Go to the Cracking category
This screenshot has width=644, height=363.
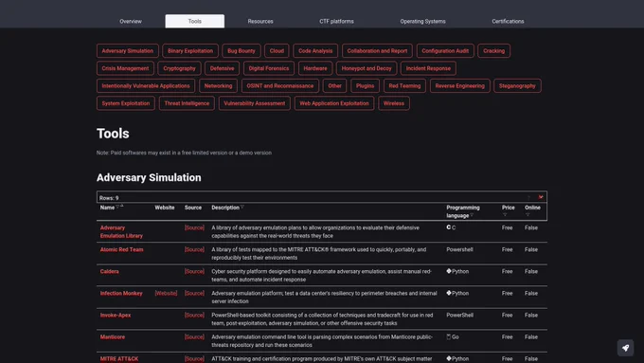pos(493,51)
